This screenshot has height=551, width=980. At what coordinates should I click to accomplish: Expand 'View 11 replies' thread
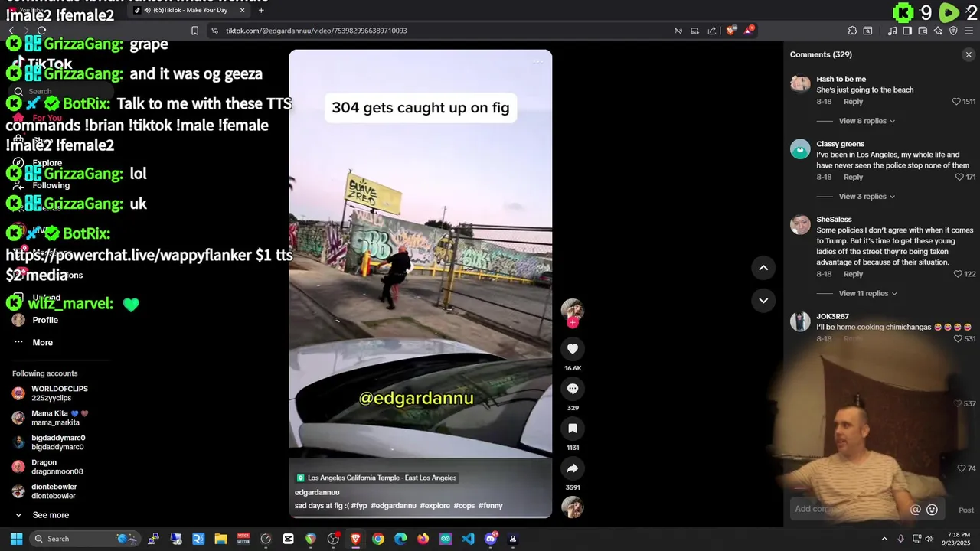click(x=867, y=293)
